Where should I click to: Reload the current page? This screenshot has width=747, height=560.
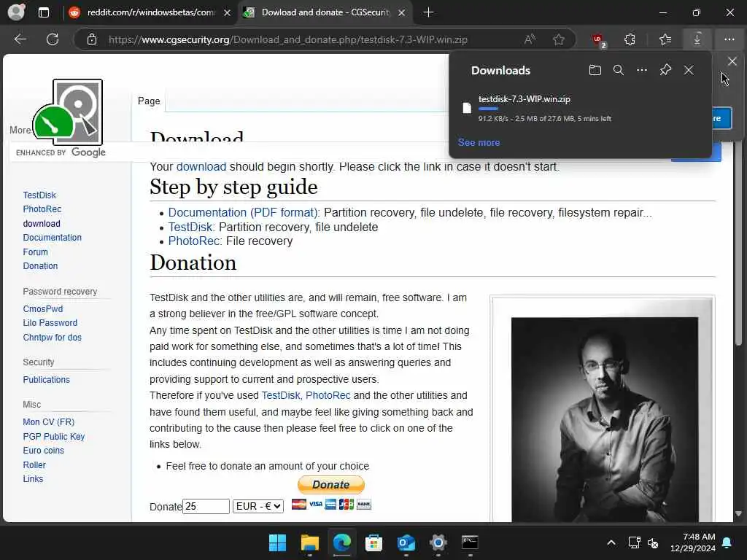53,39
